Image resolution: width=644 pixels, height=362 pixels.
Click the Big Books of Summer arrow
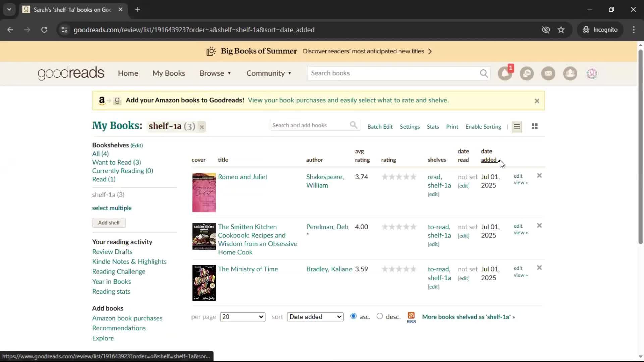pyautogui.click(x=430, y=51)
